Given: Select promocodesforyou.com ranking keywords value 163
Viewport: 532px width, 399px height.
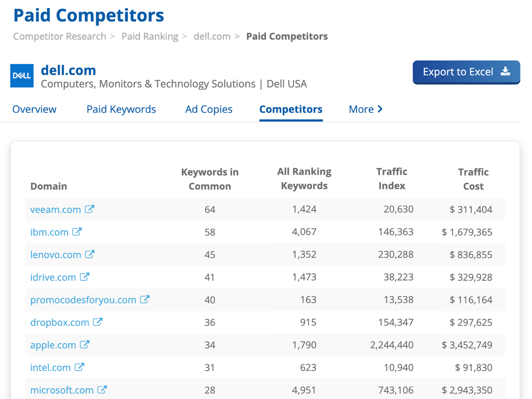Looking at the screenshot, I should click(308, 300).
